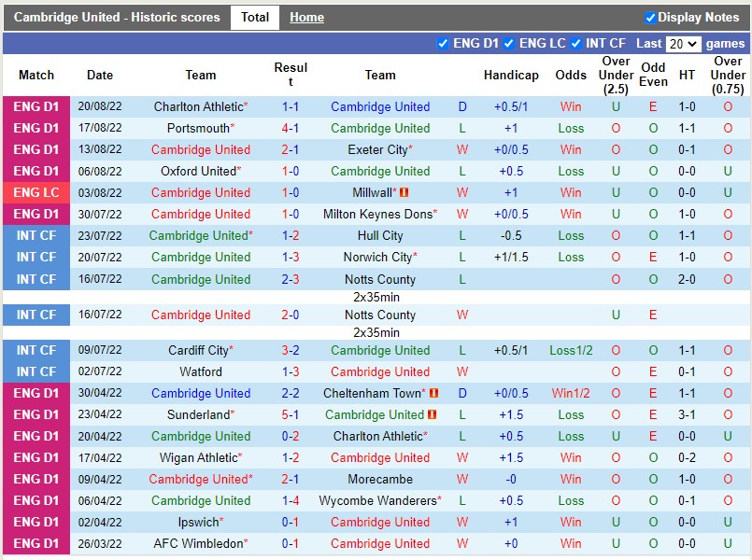Open the Hull City team link

(380, 236)
